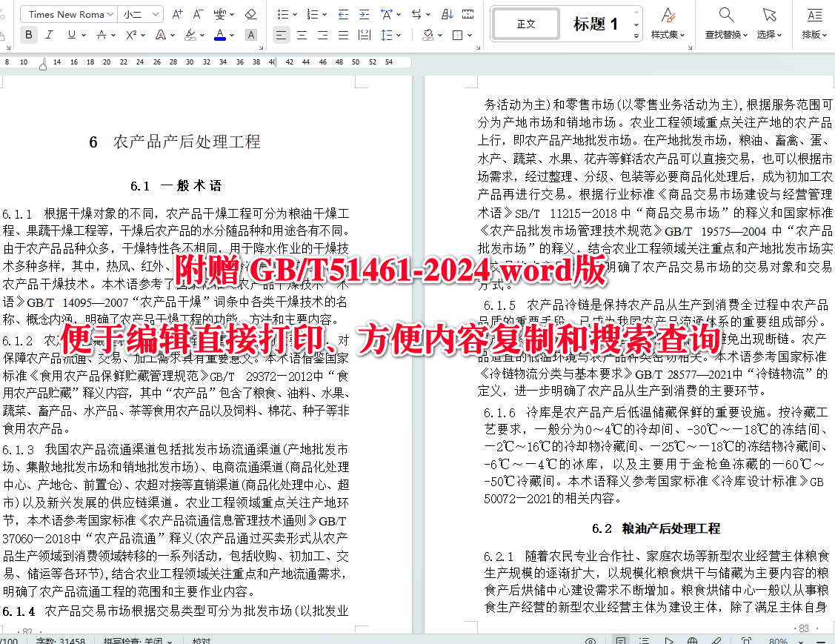Apply the 正文 style
This screenshot has height=644, width=835.
pos(525,23)
